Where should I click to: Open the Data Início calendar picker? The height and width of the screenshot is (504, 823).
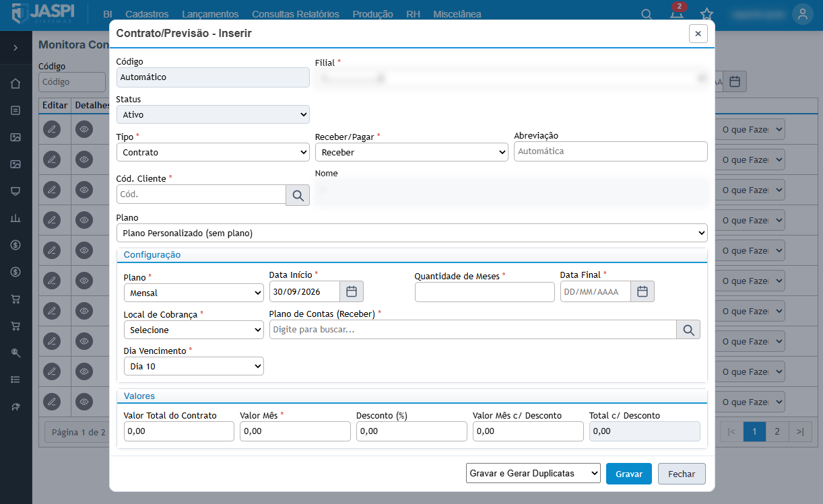coord(352,291)
